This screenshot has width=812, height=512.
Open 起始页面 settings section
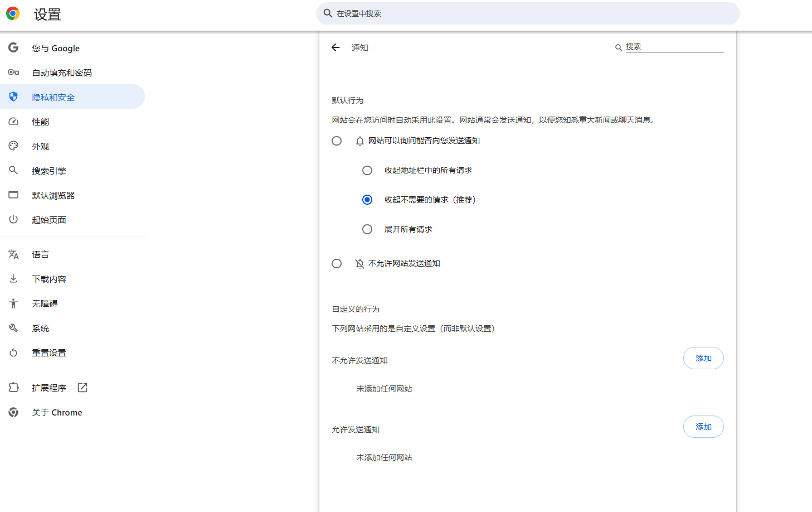pos(72,220)
